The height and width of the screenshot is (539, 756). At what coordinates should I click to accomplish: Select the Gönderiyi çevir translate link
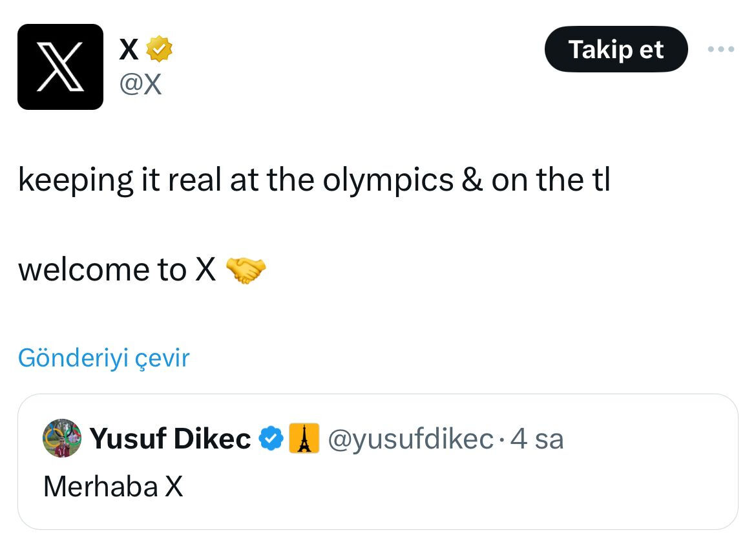click(x=103, y=357)
